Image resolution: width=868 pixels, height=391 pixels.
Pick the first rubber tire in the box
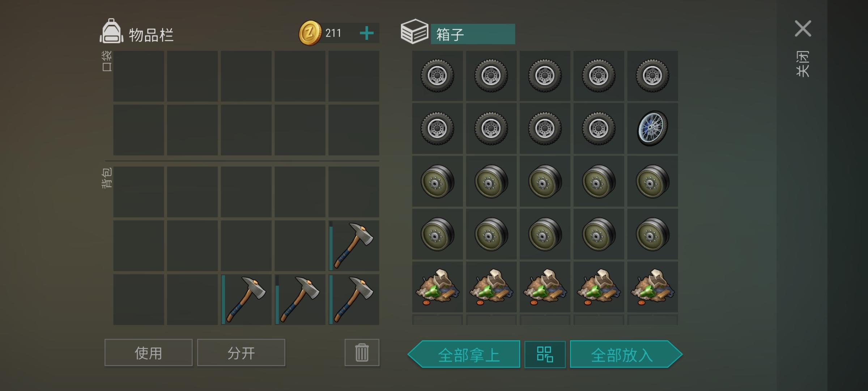click(437, 76)
